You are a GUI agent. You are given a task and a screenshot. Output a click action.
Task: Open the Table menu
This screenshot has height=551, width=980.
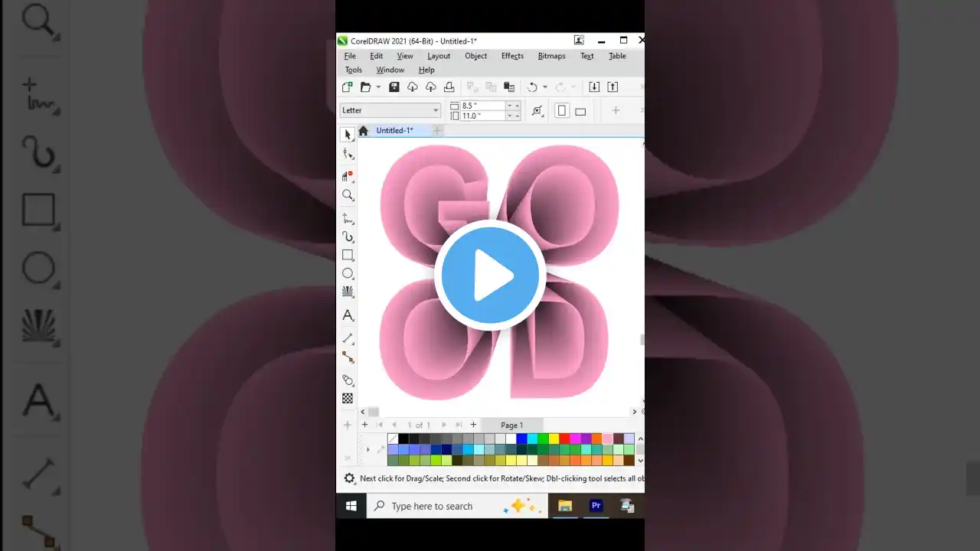(x=617, y=56)
